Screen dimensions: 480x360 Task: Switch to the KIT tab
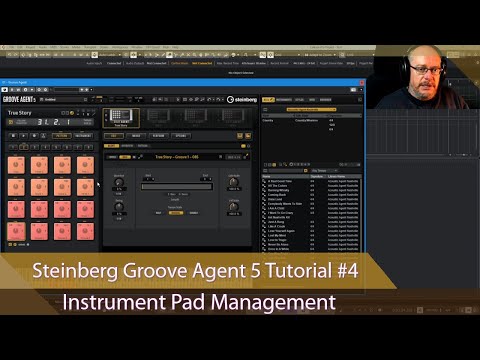(x=268, y=100)
